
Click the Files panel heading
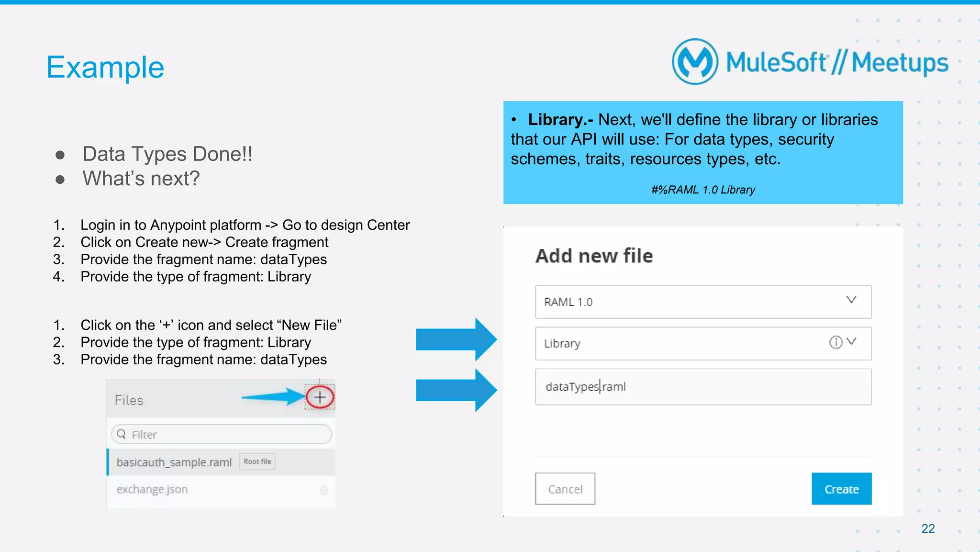pyautogui.click(x=129, y=400)
